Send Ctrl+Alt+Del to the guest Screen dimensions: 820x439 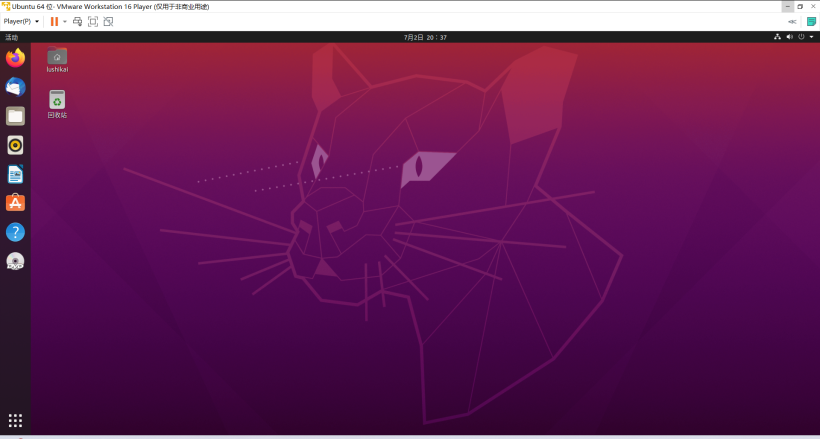(x=77, y=21)
